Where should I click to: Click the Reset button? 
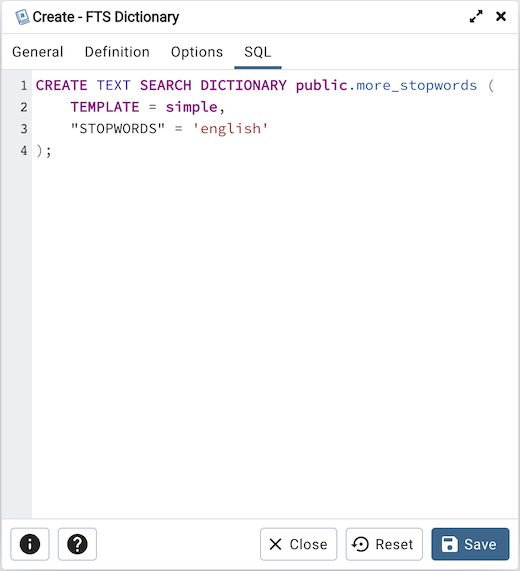384,544
